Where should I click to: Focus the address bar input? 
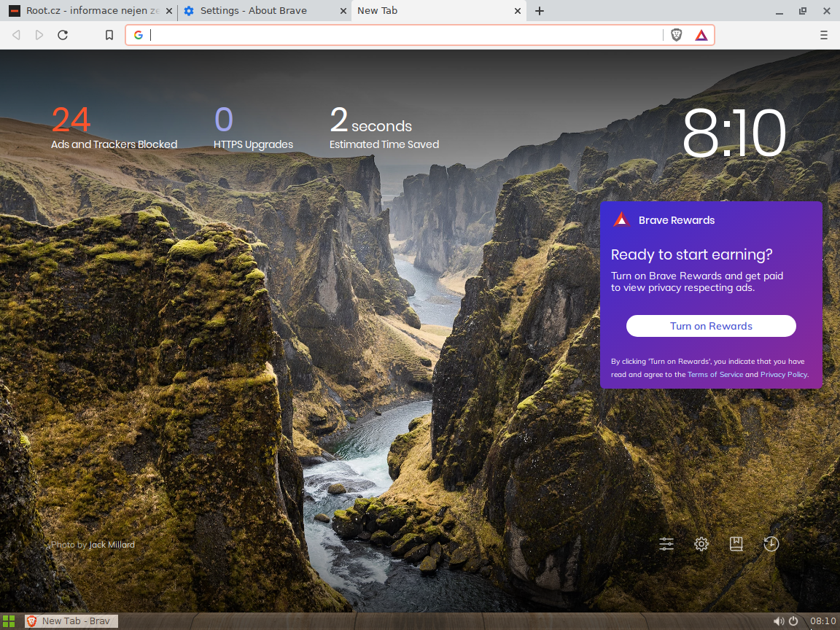(x=405, y=35)
